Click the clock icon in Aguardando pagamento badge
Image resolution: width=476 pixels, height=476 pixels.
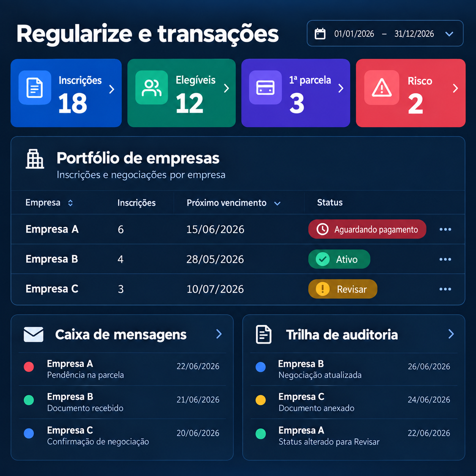[x=322, y=229]
